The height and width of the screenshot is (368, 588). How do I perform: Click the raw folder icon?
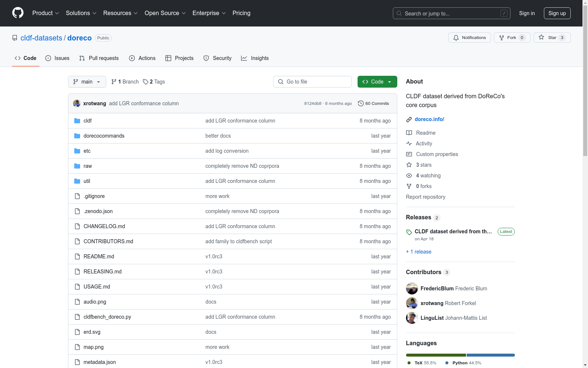77,166
